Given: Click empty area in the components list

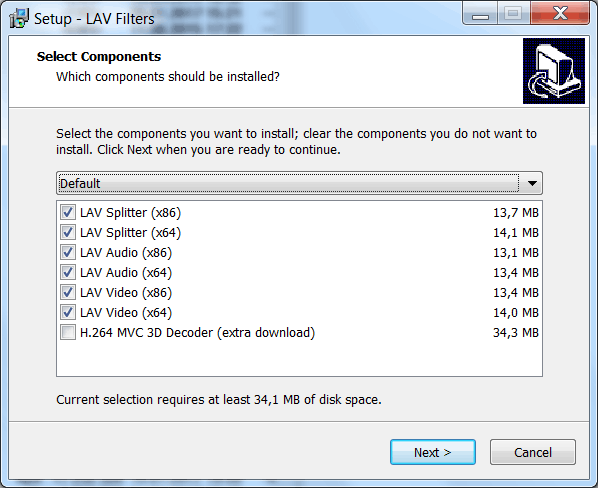Looking at the screenshot, I should point(299,359).
